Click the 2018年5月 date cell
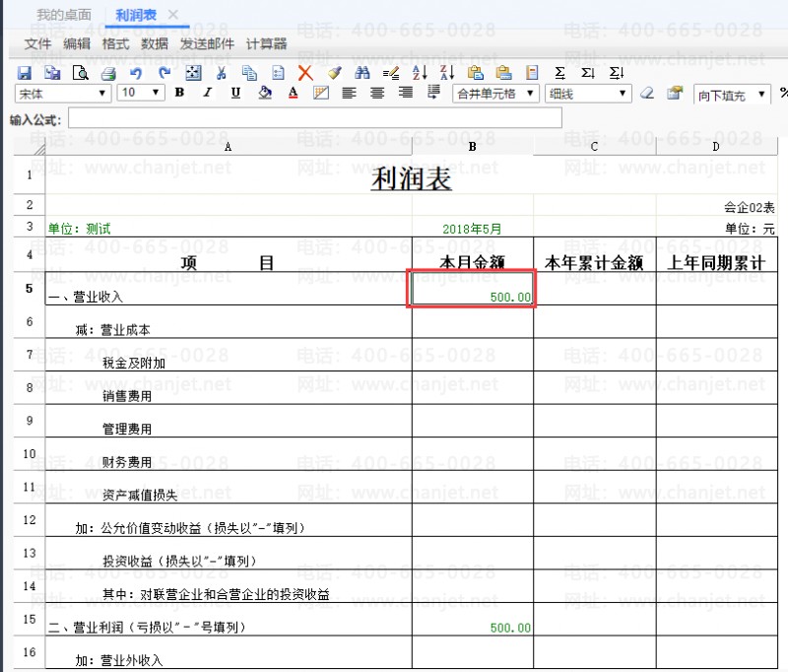 [473, 228]
